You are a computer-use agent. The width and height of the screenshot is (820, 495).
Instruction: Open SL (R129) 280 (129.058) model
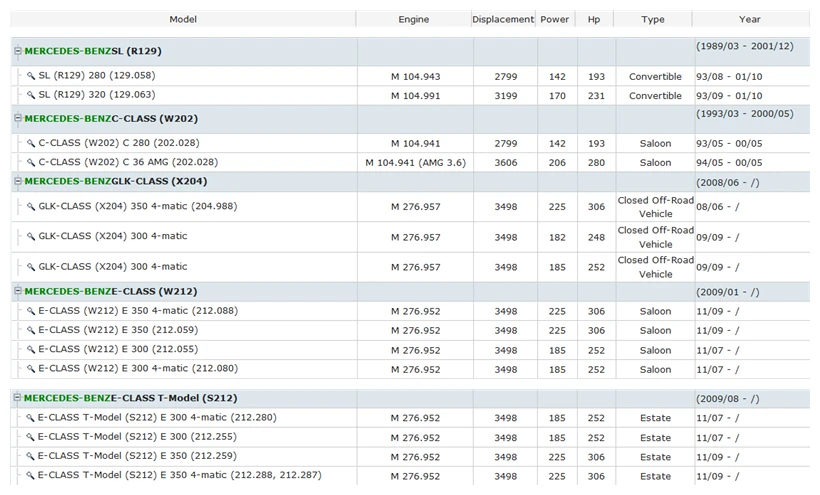(x=97, y=75)
